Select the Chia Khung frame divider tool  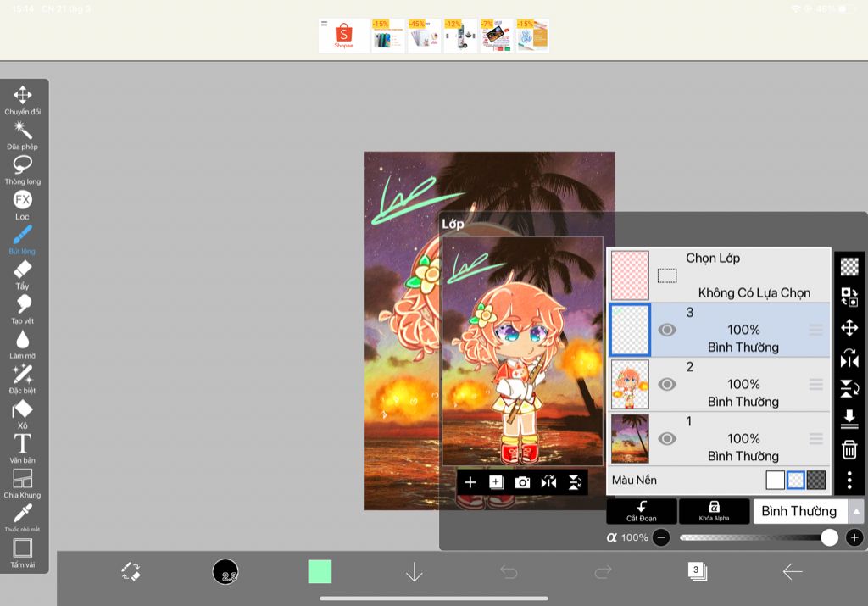point(23,484)
